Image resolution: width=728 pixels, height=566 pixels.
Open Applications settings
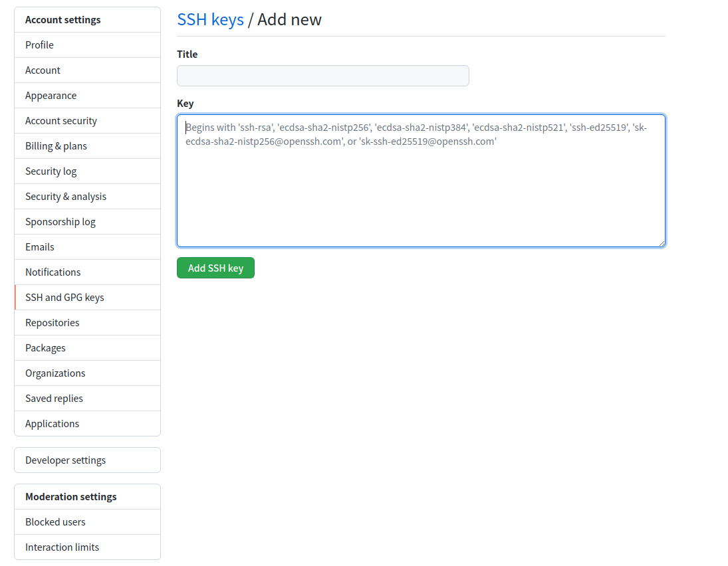click(87, 424)
